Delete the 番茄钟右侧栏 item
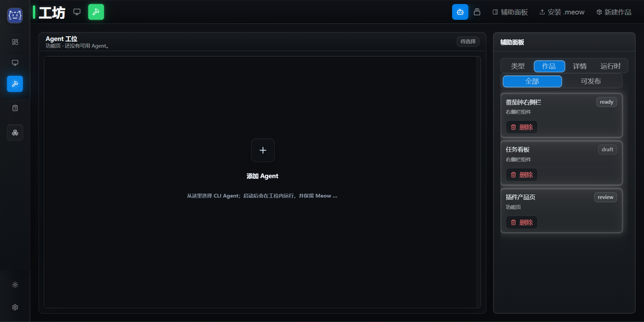644x322 pixels. 522,127
